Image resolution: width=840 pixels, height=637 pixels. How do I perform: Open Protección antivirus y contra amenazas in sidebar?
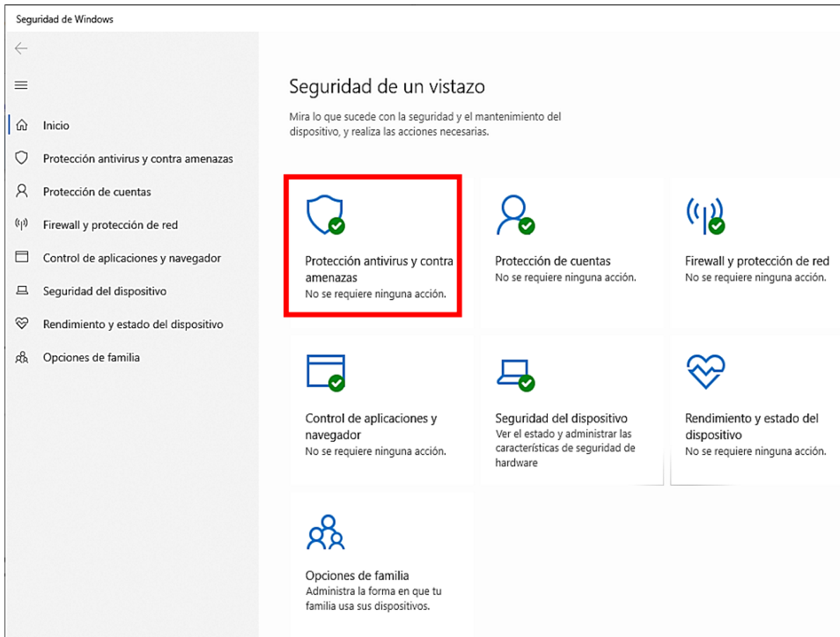(x=138, y=158)
